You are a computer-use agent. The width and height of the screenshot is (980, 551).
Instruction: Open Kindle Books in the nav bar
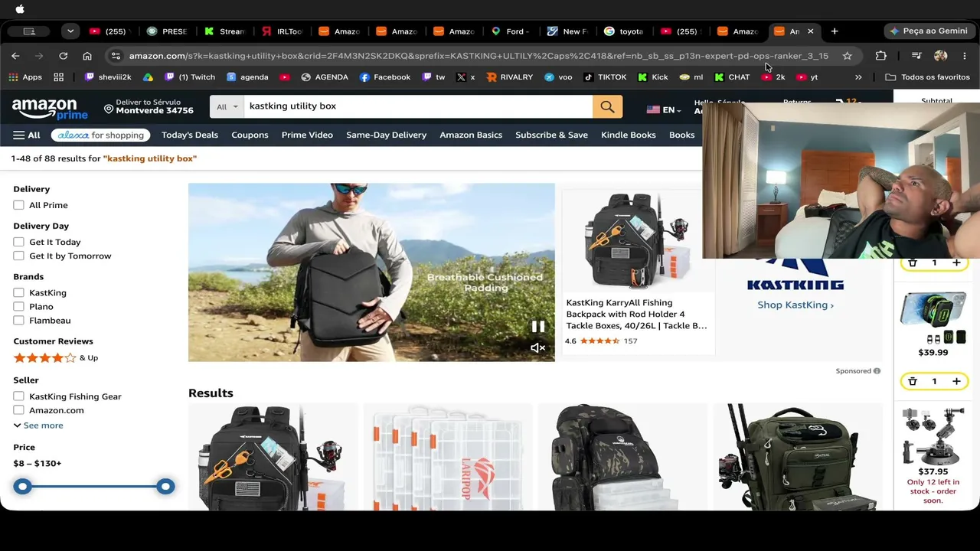(x=629, y=135)
